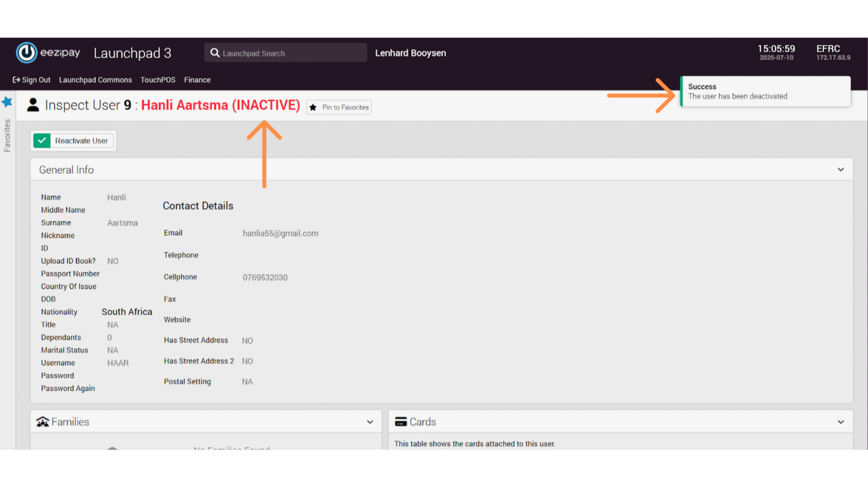
Task: Click the Country Of Issue label
Action: click(x=69, y=286)
